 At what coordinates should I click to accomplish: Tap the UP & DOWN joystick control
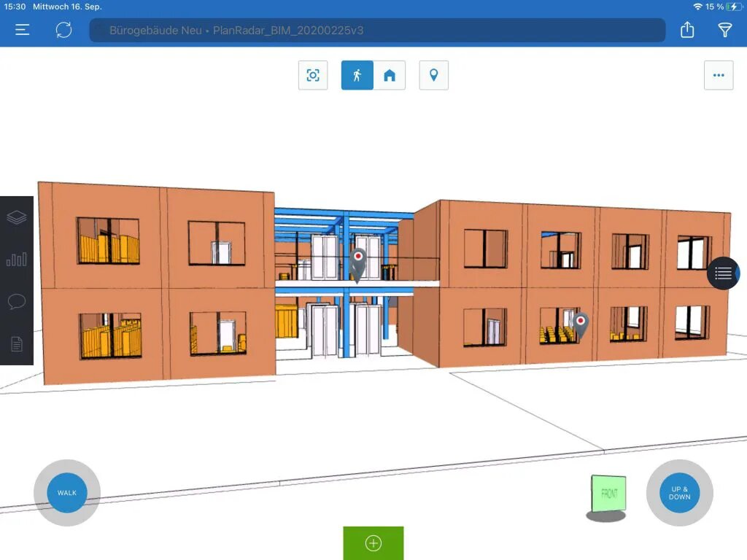click(x=679, y=493)
